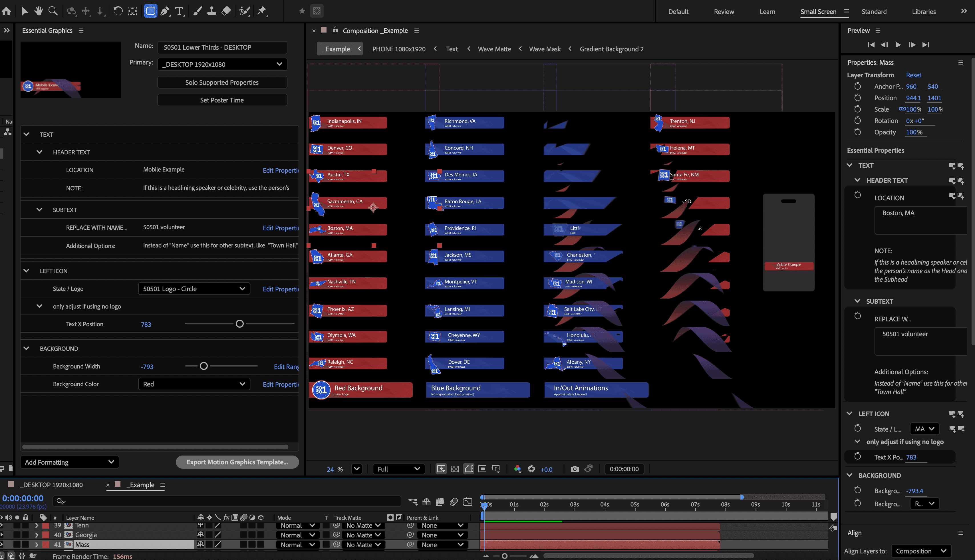This screenshot has height=560, width=975.
Task: Select the Pen tool
Action: (x=165, y=11)
